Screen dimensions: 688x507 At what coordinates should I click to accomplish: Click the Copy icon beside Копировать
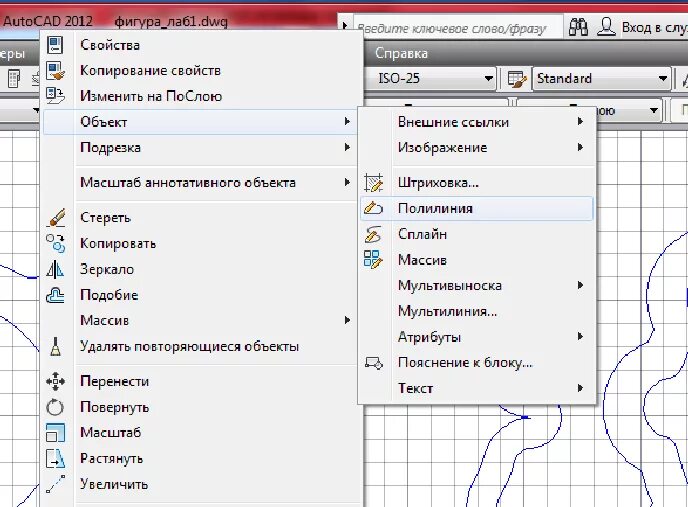pos(55,243)
